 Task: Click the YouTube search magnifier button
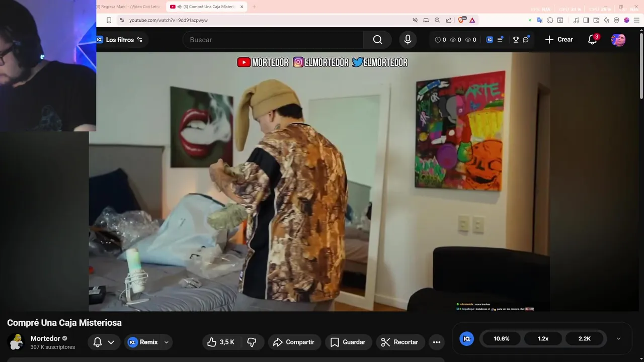377,40
